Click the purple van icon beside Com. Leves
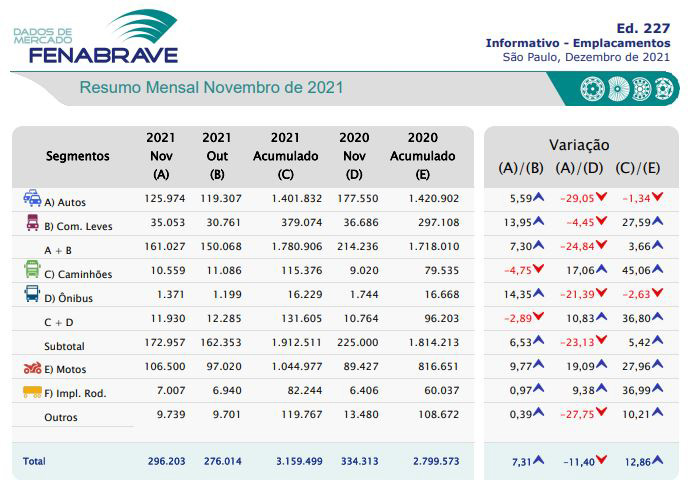This screenshot has width=689, height=488. pyautogui.click(x=32, y=223)
